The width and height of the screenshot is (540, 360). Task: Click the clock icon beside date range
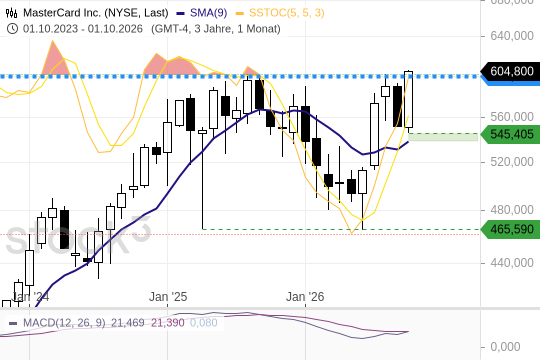click(x=12, y=29)
